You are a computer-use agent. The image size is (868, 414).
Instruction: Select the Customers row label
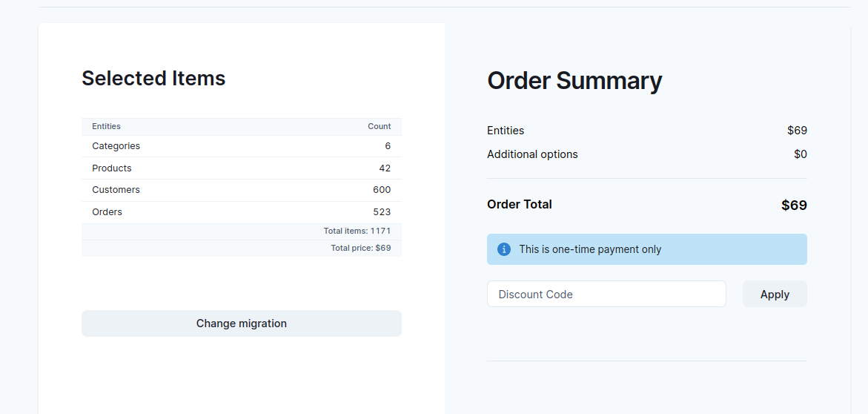tap(116, 190)
